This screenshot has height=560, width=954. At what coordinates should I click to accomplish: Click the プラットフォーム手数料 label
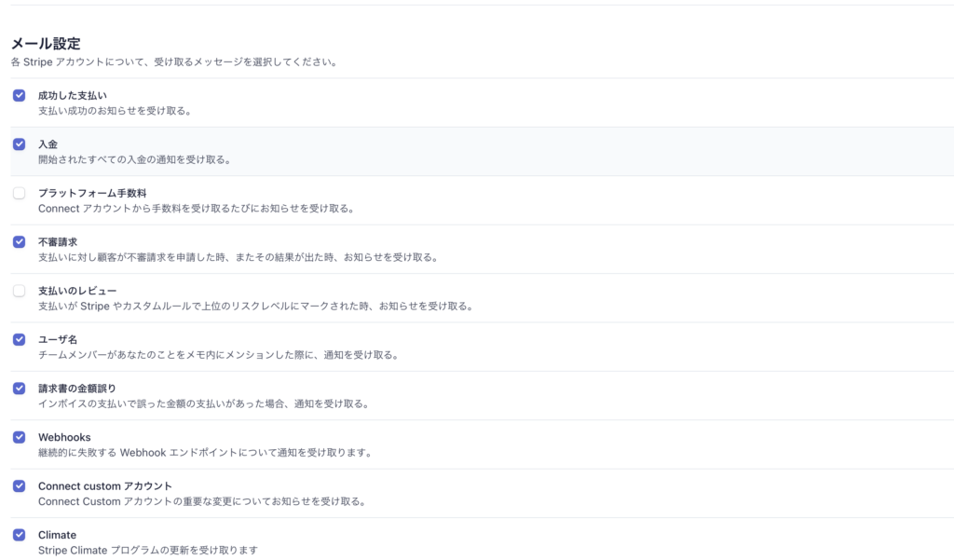coord(92,193)
